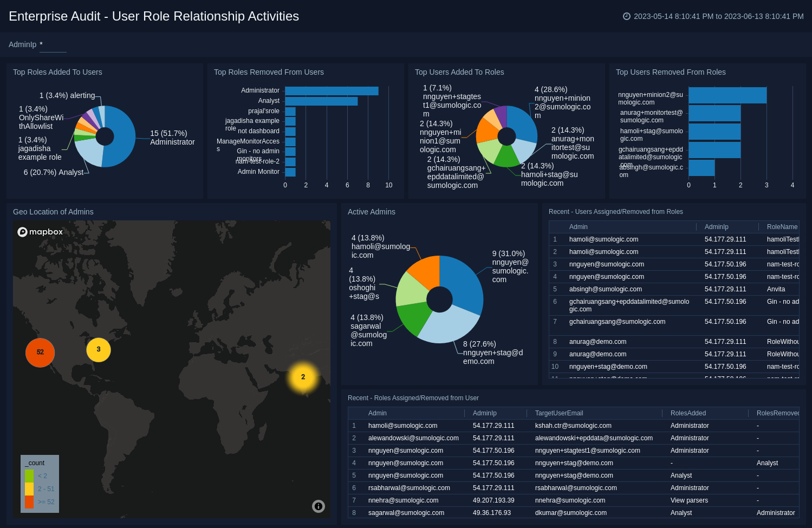Click the Analyst bar in Roles Removed chart
This screenshot has width=812, height=528.
pyautogui.click(x=321, y=101)
